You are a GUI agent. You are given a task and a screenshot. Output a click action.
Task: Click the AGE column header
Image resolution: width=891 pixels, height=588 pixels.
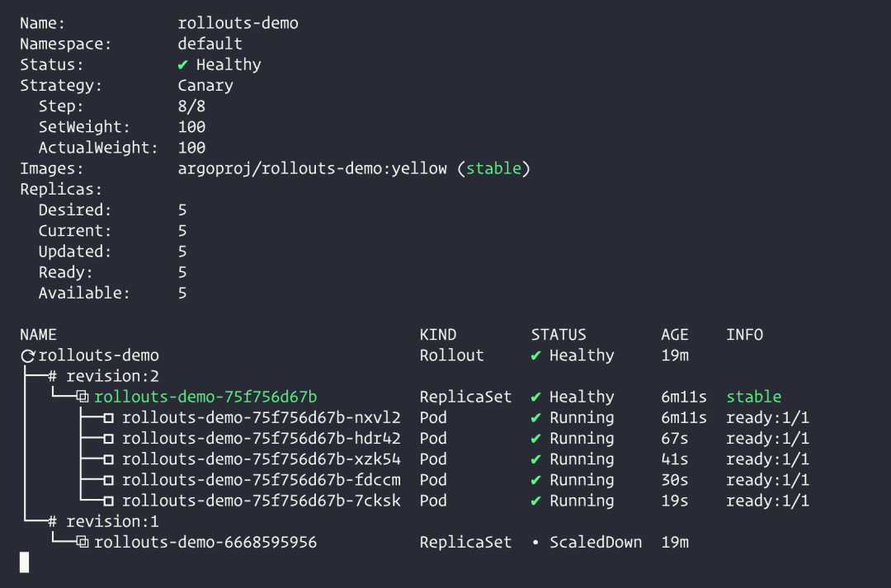point(675,335)
